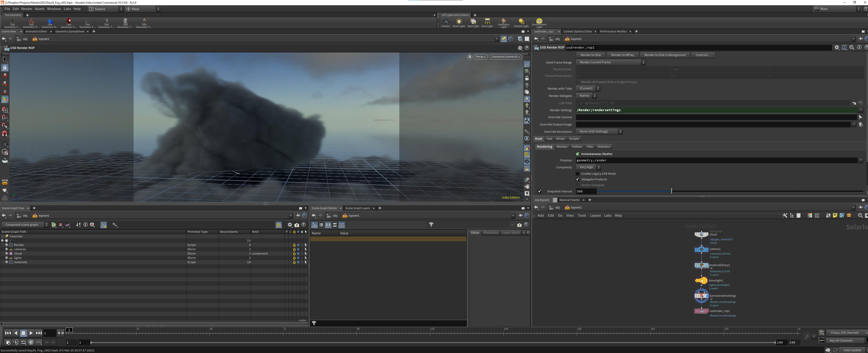Select the usdrender_rop1 node in the network
The height and width of the screenshot is (353, 868).
(701, 311)
